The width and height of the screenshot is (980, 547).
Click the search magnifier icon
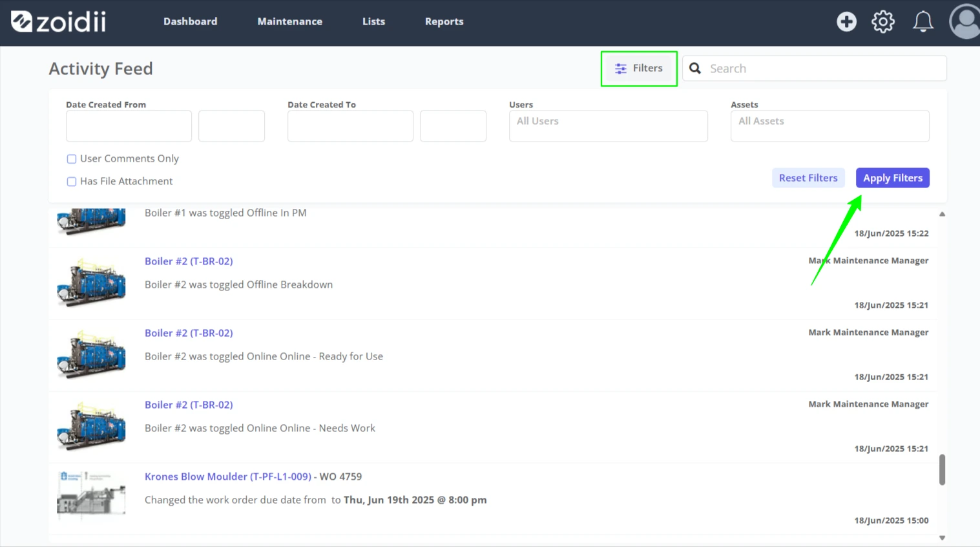click(x=695, y=69)
